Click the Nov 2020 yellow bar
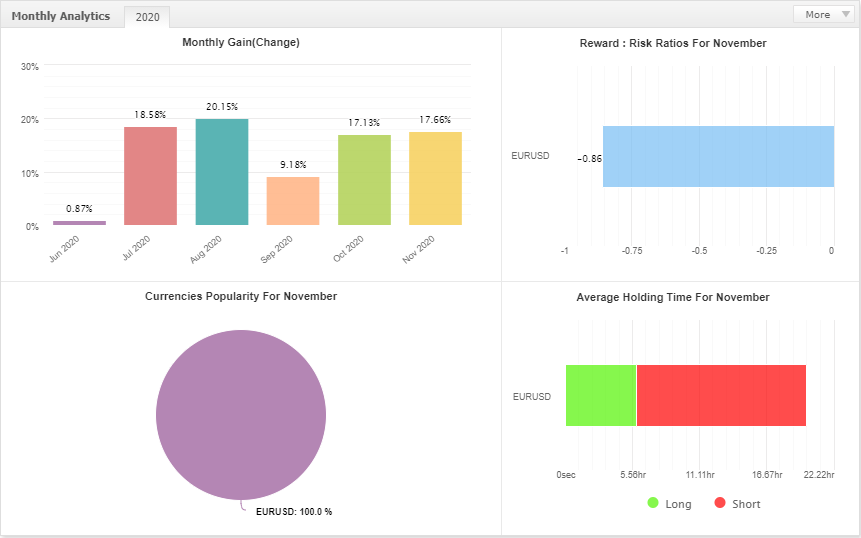Viewport: 861px width, 538px height. [435, 178]
